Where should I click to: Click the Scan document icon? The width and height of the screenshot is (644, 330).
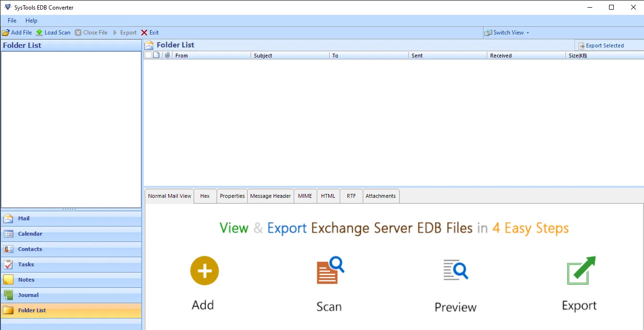[x=330, y=271]
